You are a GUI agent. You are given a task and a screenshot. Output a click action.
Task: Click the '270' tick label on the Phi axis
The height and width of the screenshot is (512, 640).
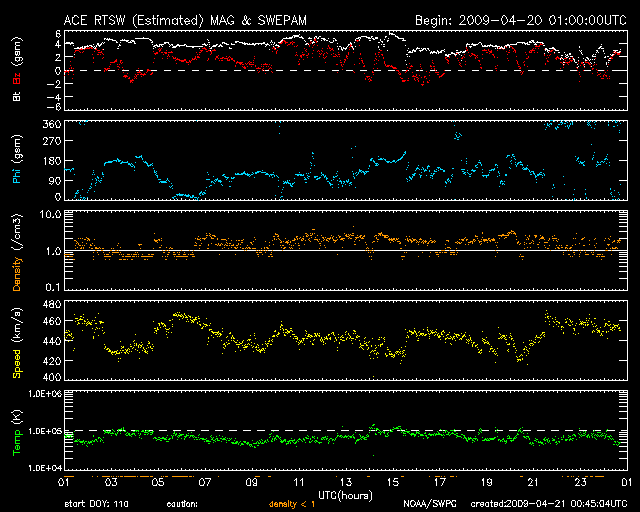52,141
